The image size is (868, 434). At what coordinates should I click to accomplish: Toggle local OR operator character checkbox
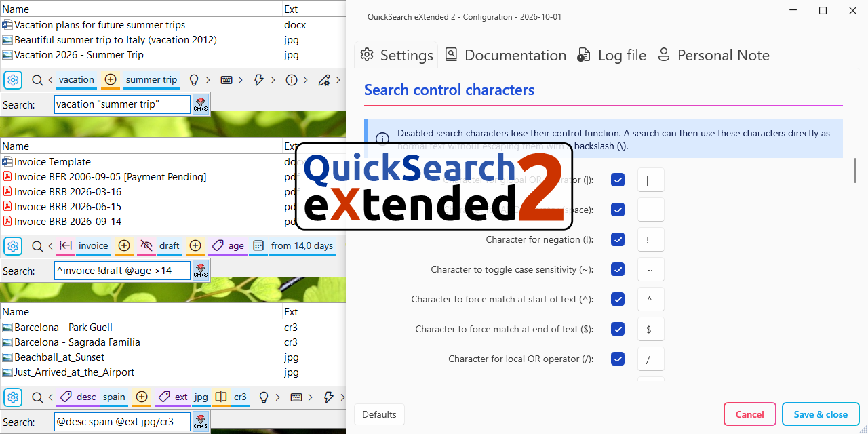pos(618,359)
